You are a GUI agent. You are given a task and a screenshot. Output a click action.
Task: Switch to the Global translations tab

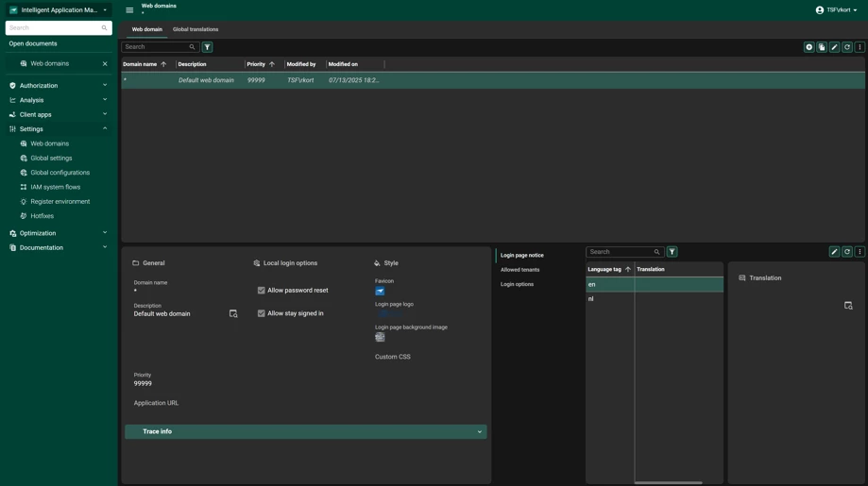point(196,29)
